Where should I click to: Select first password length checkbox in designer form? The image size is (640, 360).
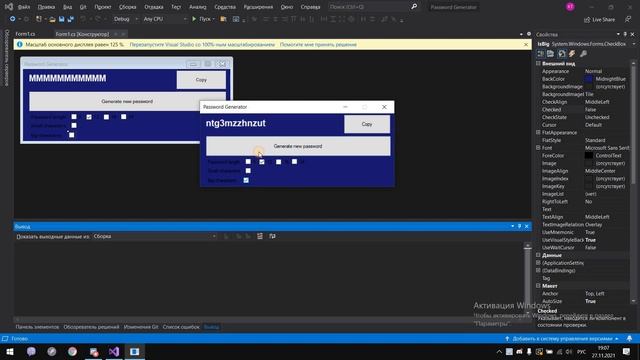(74, 117)
